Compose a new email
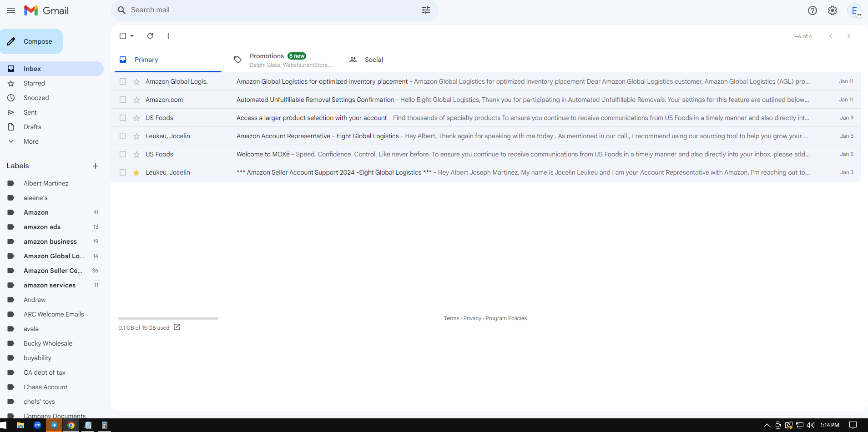The width and height of the screenshot is (868, 432). 31,41
